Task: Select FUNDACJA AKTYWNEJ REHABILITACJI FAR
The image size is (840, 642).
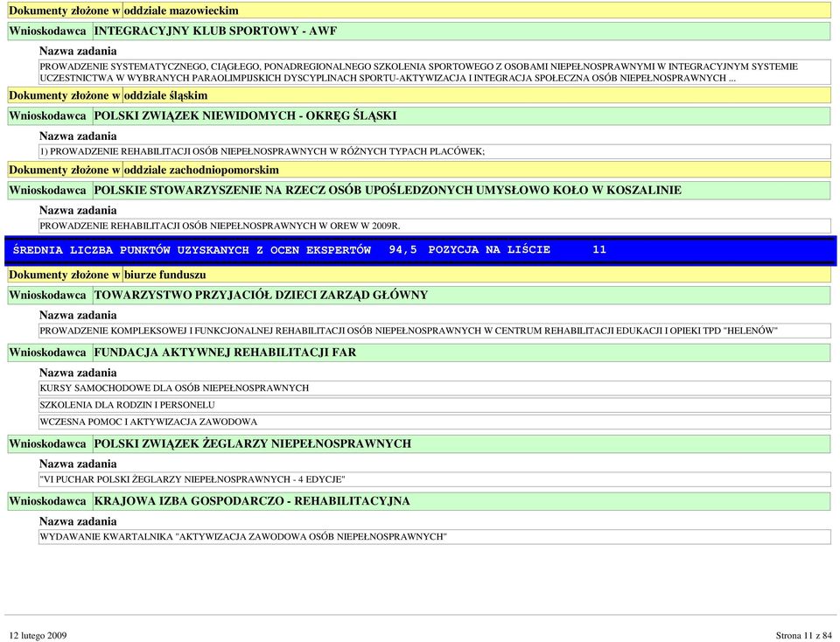Action: [x=225, y=352]
